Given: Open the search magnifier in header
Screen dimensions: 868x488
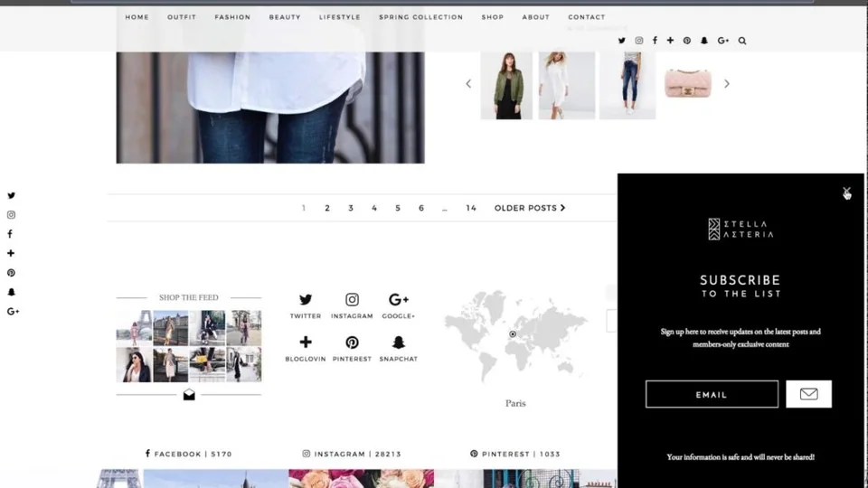Looking at the screenshot, I should pos(742,41).
